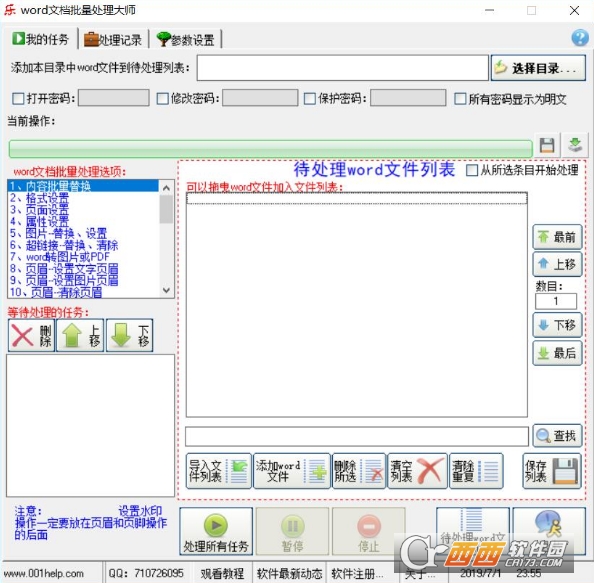594x583 pixels.
Task: Click 观看教程 in the status bar
Action: coord(222,573)
